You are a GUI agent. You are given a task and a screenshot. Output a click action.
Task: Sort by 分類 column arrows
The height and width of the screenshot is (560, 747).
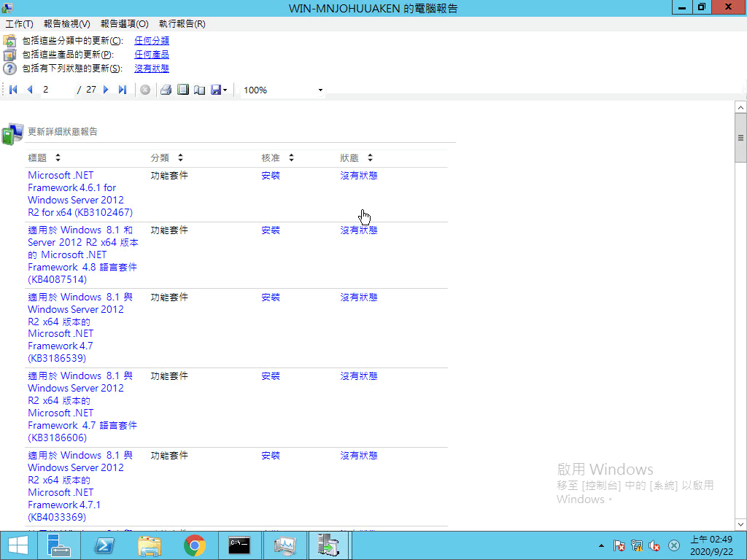click(180, 157)
